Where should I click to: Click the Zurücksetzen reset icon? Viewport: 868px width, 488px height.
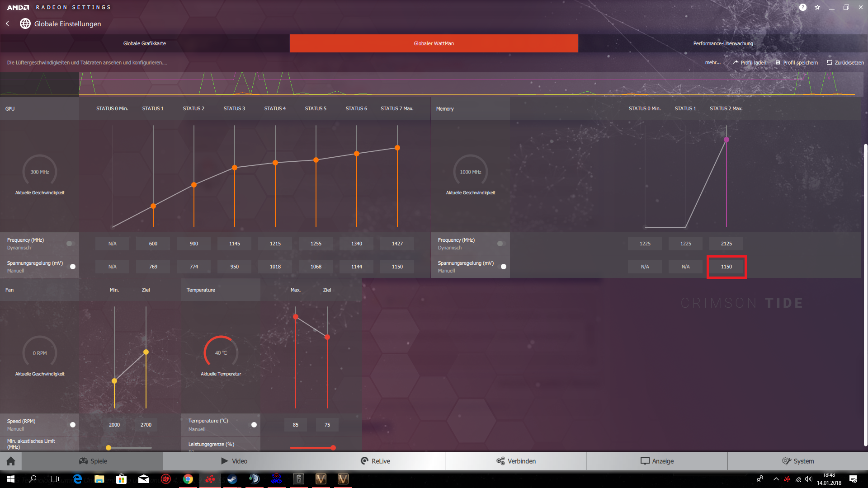click(x=830, y=62)
